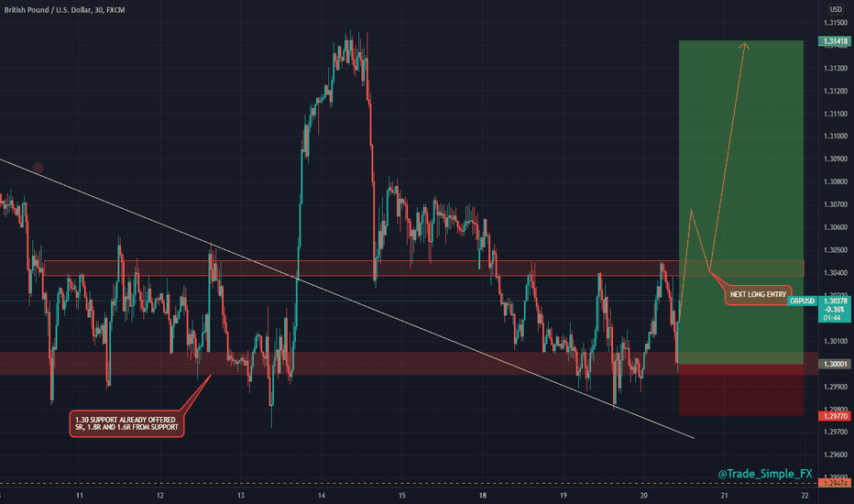Select the 1.30 SUPPORT ALREADY OFFERED callout

(x=126, y=423)
